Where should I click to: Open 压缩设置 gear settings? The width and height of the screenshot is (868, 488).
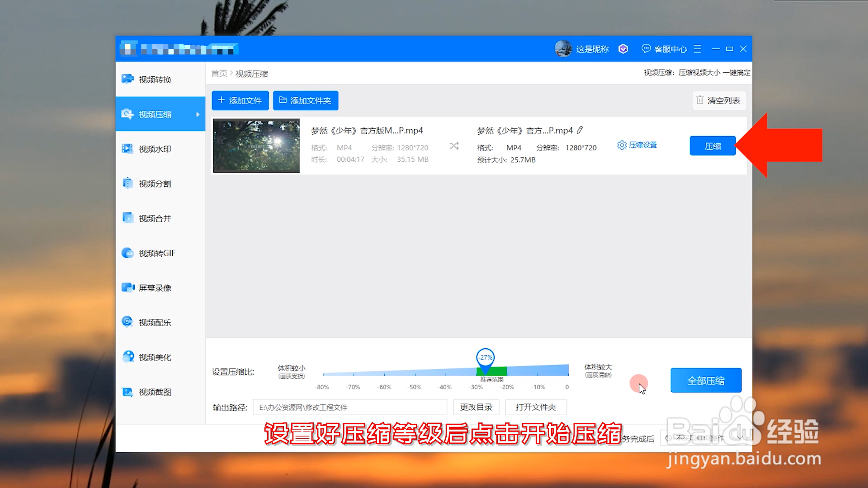tap(637, 145)
